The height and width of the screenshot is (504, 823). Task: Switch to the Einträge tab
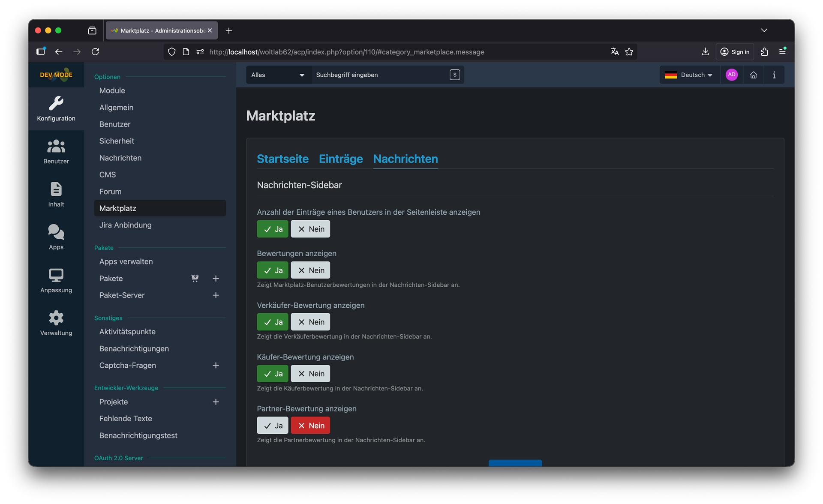[x=341, y=159]
